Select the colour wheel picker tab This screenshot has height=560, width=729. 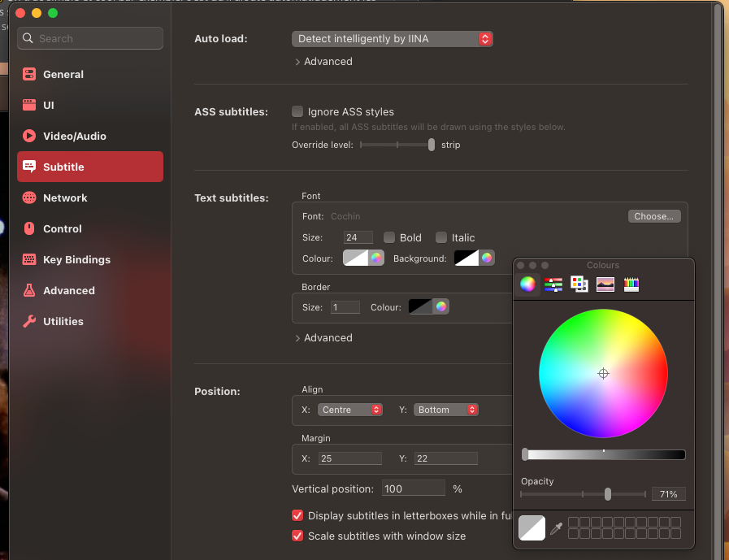click(x=527, y=284)
